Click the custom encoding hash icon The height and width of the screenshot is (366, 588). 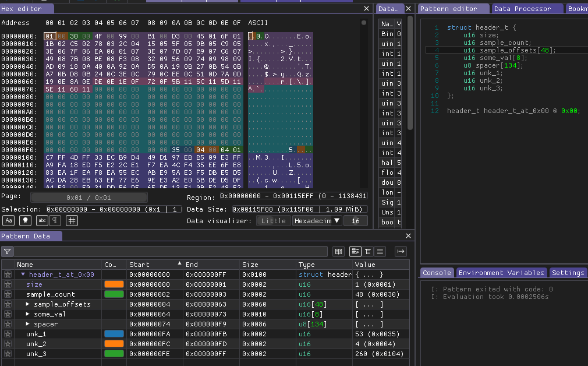coord(72,221)
